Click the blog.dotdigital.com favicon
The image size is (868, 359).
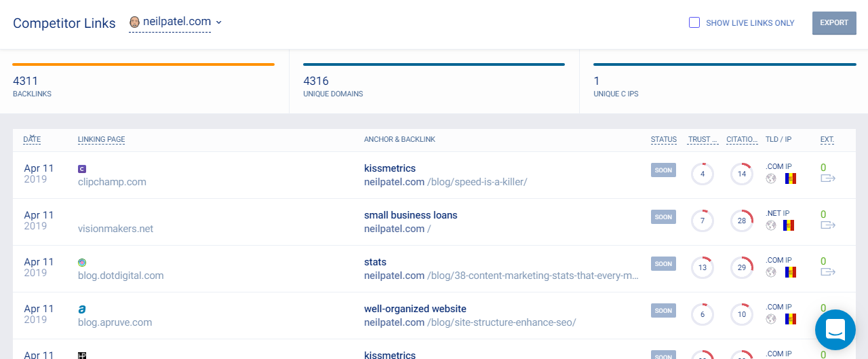(x=82, y=262)
